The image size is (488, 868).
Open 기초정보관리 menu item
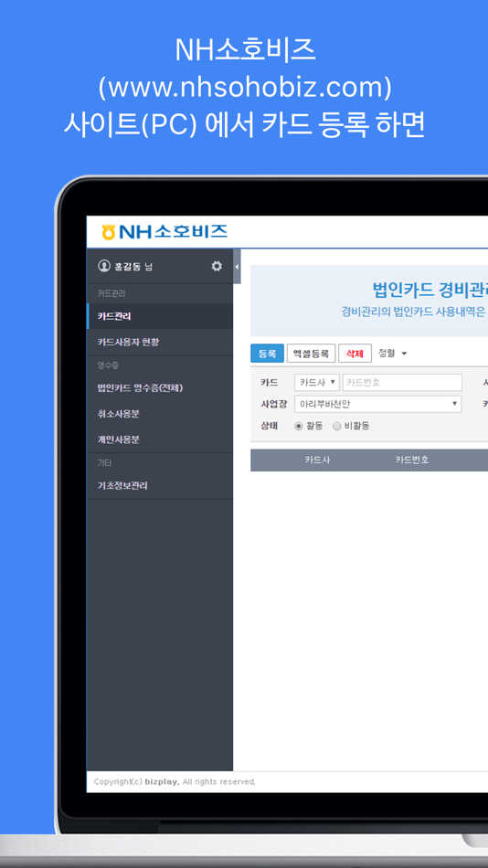tap(160, 485)
